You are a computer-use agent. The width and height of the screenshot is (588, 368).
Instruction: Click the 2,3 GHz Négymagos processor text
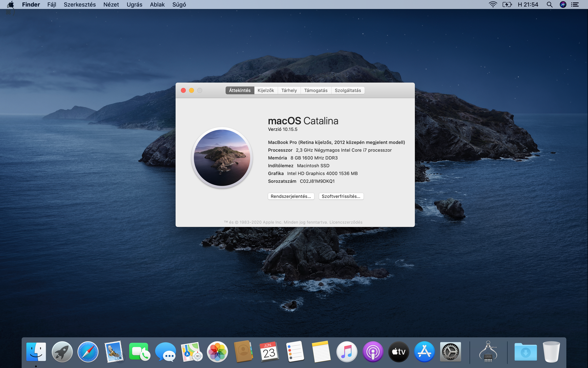pyautogui.click(x=344, y=150)
